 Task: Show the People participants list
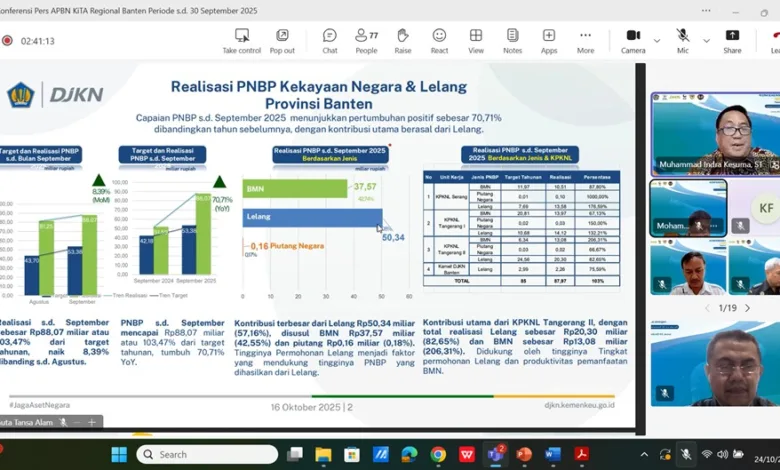tap(366, 39)
